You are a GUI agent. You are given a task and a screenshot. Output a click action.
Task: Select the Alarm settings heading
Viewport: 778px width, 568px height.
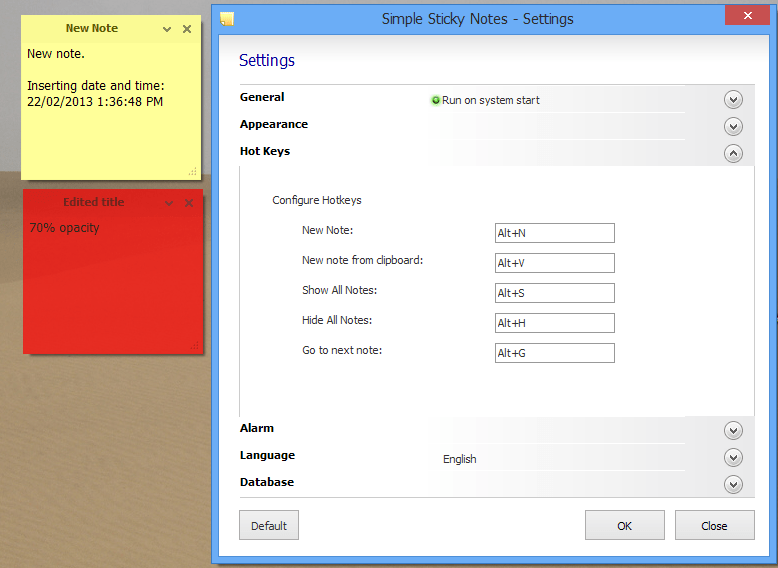(257, 428)
